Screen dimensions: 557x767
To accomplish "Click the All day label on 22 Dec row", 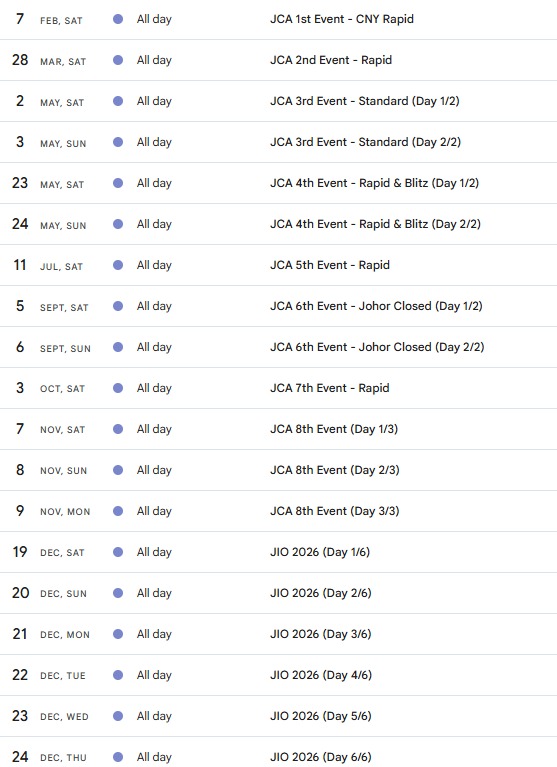I will (154, 675).
